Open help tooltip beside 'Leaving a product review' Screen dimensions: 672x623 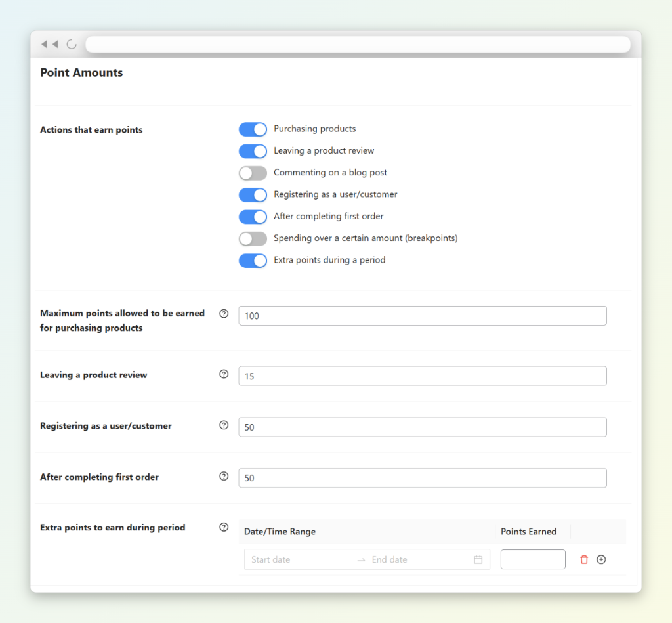[x=224, y=374]
